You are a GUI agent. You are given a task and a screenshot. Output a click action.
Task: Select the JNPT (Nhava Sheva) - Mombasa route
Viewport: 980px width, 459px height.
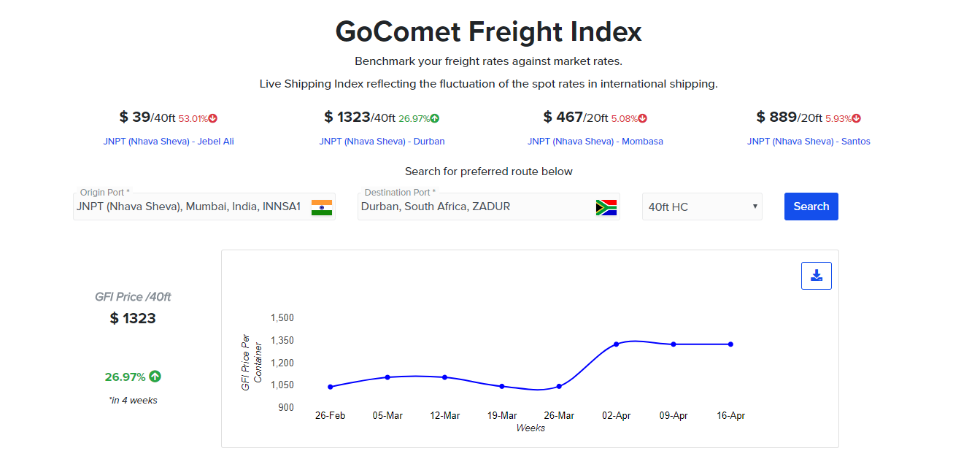(x=595, y=141)
